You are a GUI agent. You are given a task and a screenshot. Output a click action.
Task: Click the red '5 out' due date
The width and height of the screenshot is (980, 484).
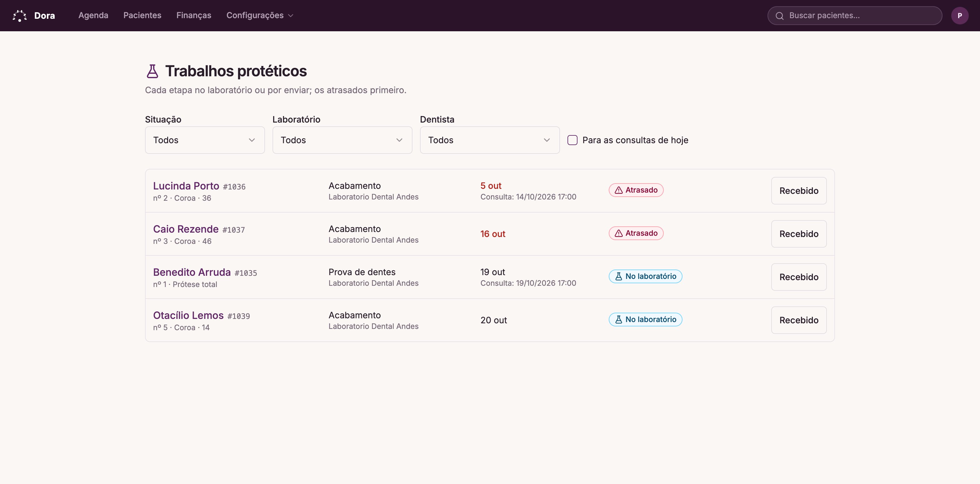(x=491, y=186)
